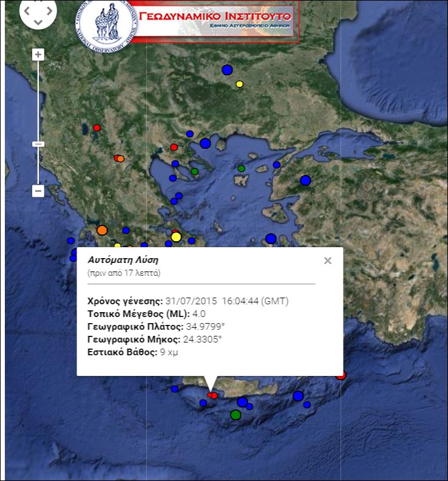
Task: Pan the map down with arrow
Action: click(38, 22)
